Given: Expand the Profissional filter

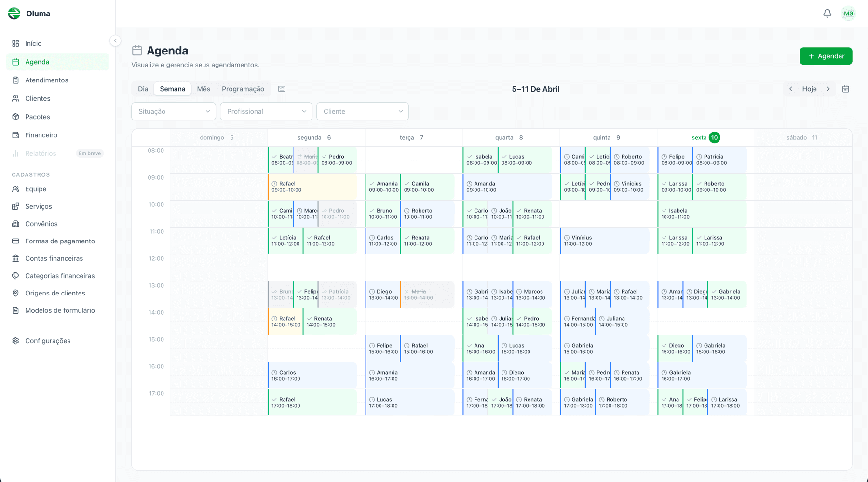Looking at the screenshot, I should click(x=266, y=111).
